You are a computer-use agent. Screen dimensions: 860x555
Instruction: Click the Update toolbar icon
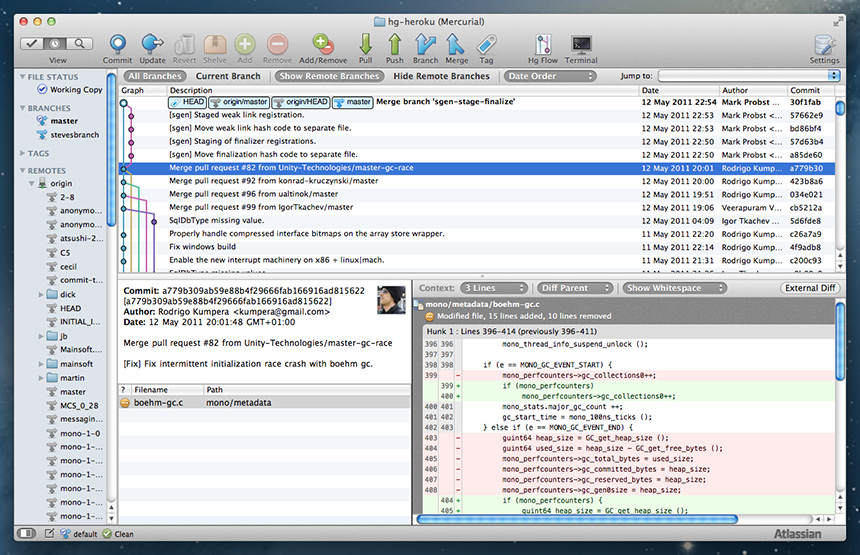point(152,45)
